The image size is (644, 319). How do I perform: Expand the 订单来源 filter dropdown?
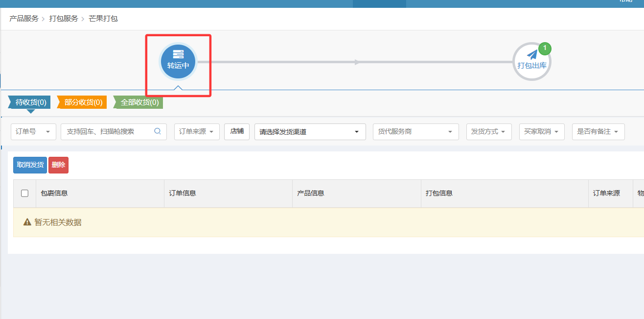tap(197, 132)
